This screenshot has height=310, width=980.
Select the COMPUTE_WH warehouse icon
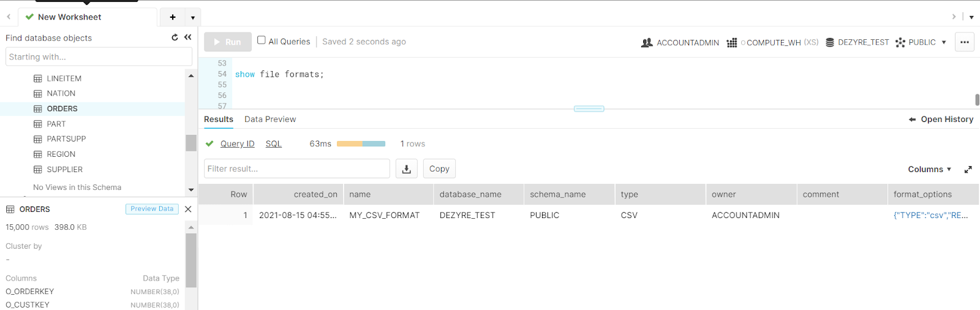click(x=731, y=43)
